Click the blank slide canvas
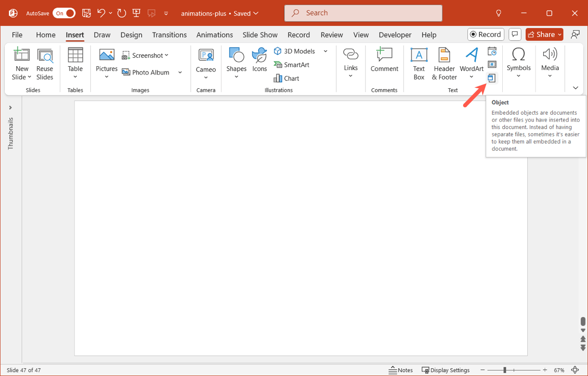 coord(301,228)
